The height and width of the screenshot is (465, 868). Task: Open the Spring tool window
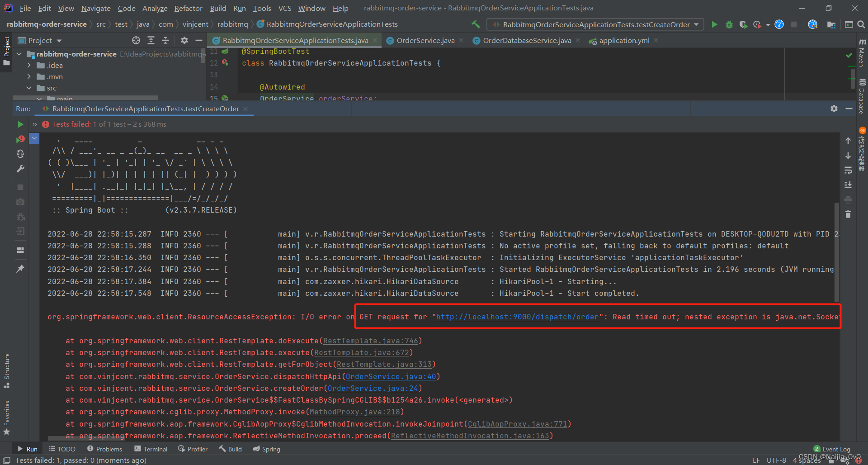(x=266, y=449)
